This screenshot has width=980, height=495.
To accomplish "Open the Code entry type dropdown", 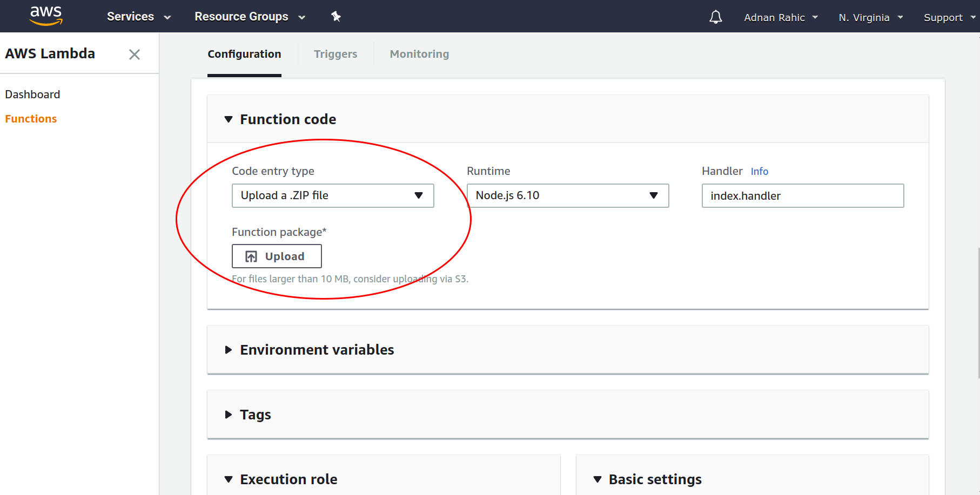I will [x=333, y=195].
